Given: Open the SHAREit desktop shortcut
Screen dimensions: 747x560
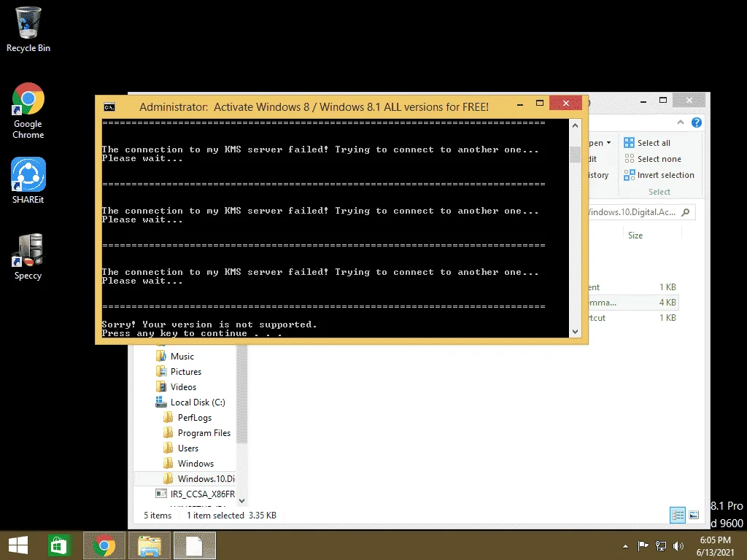Looking at the screenshot, I should coord(28,181).
